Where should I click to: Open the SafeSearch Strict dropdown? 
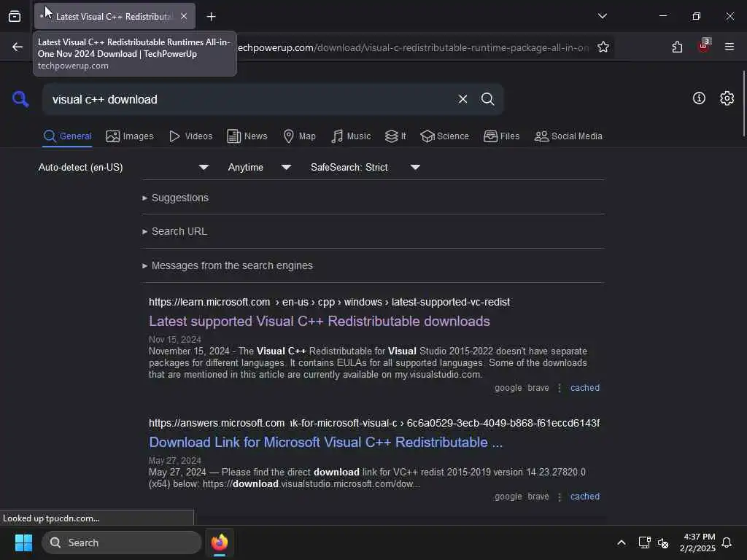365,167
